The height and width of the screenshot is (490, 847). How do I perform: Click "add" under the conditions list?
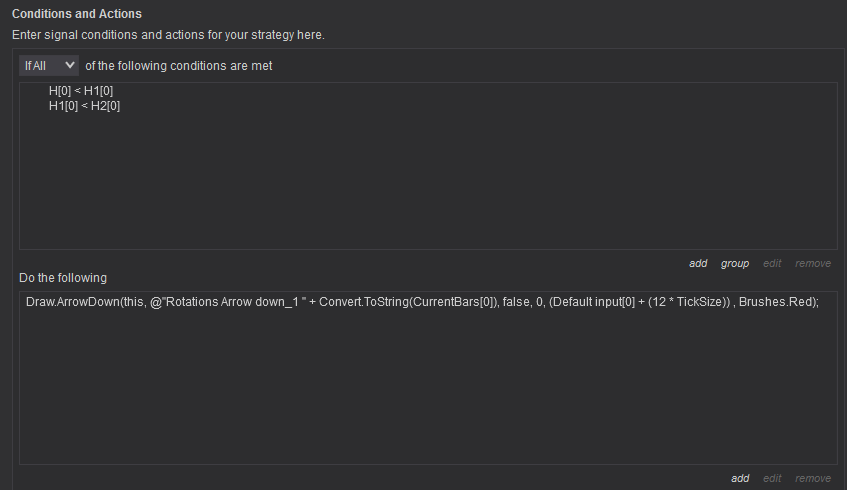coord(698,263)
